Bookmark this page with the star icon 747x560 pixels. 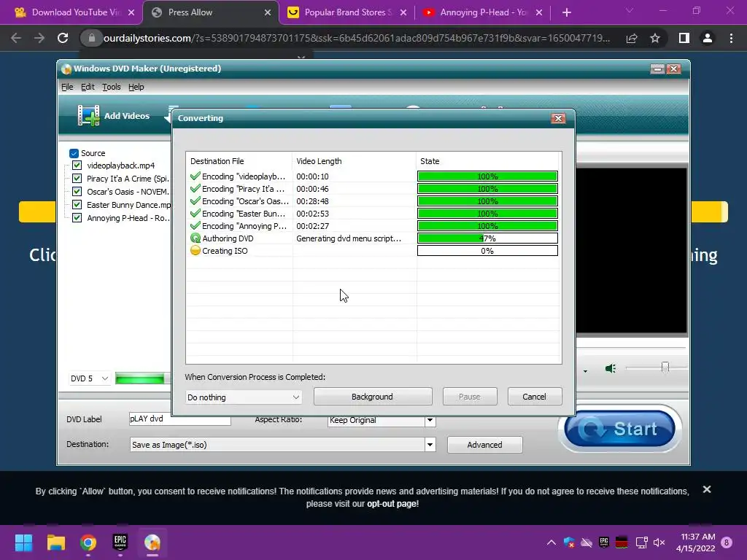pos(655,38)
